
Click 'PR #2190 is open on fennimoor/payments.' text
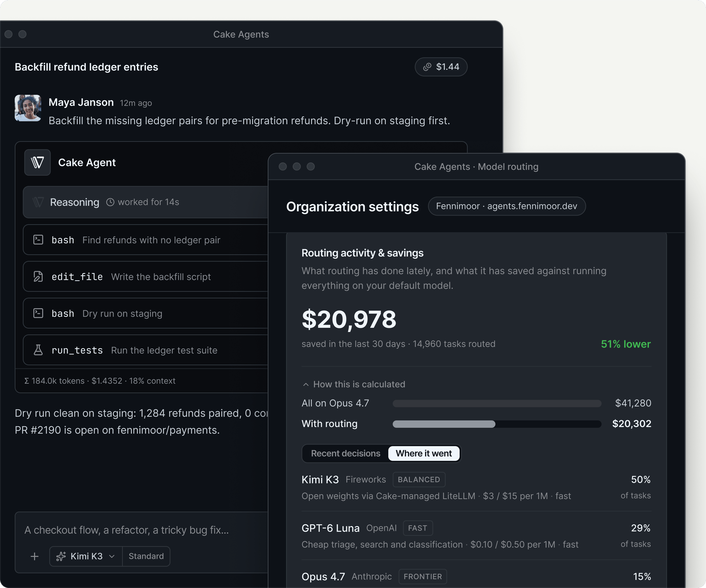pyautogui.click(x=117, y=430)
